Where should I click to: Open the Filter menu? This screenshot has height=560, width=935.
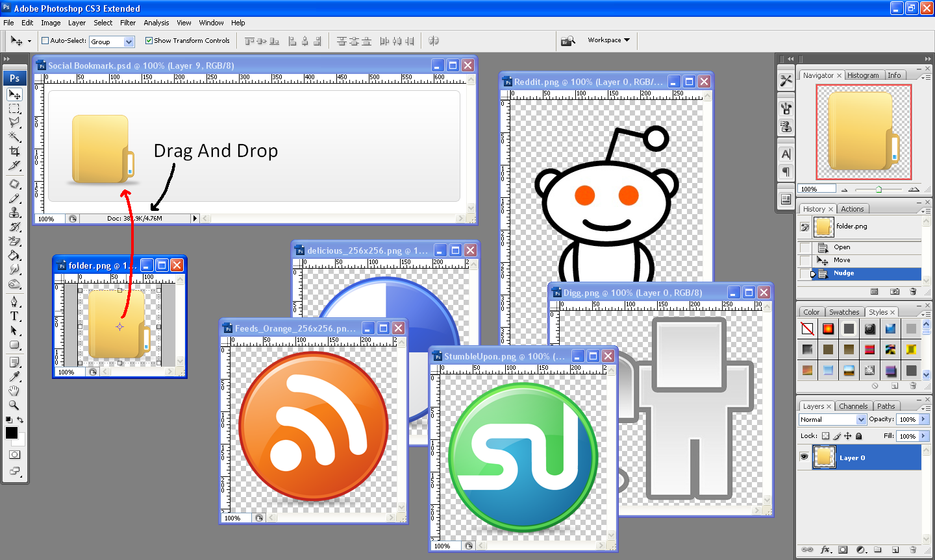tap(128, 23)
